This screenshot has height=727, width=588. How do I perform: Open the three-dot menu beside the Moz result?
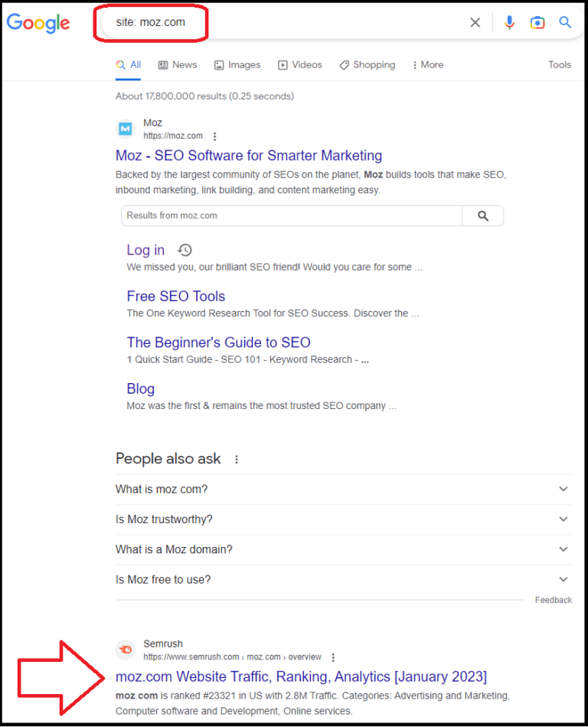tap(214, 136)
